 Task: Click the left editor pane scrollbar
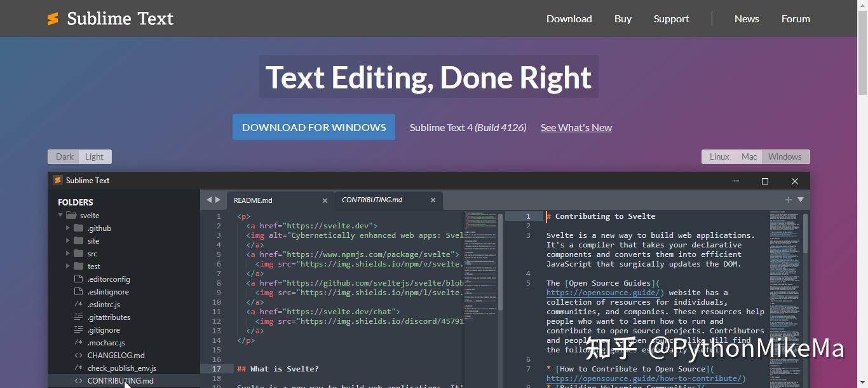pos(500,262)
